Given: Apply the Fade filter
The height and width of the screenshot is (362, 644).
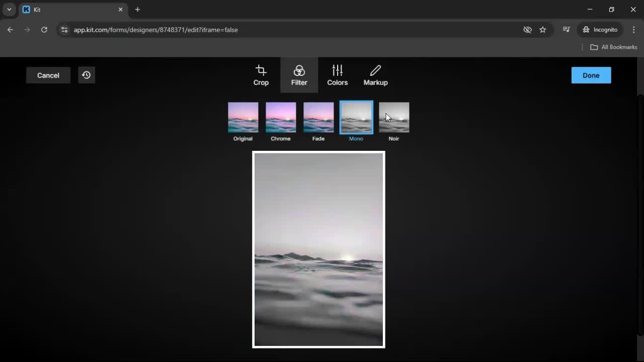Looking at the screenshot, I should (318, 117).
